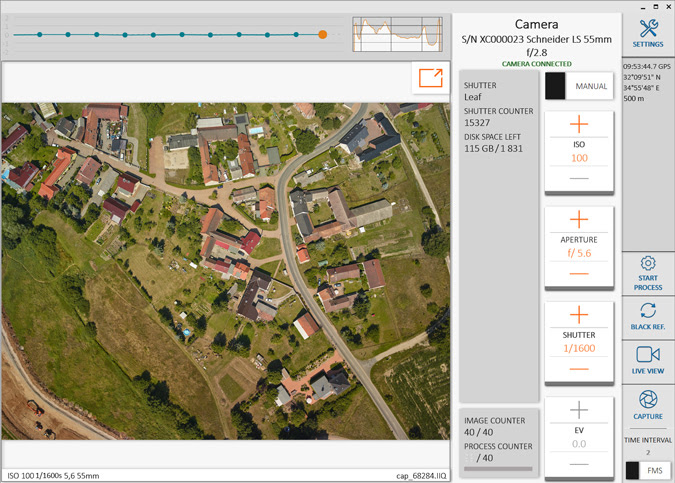The height and width of the screenshot is (483, 675).
Task: Click the time interval value field
Action: 648,452
